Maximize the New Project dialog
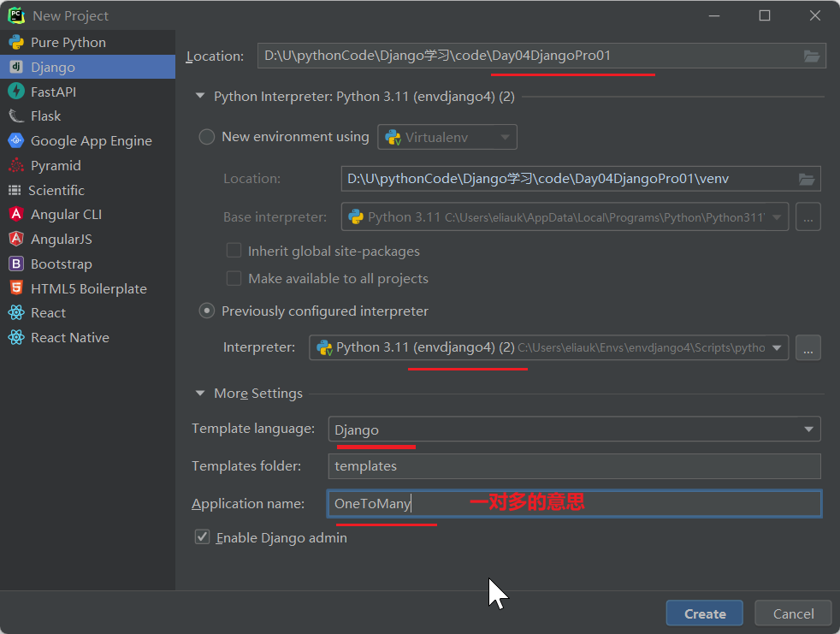 coord(765,15)
